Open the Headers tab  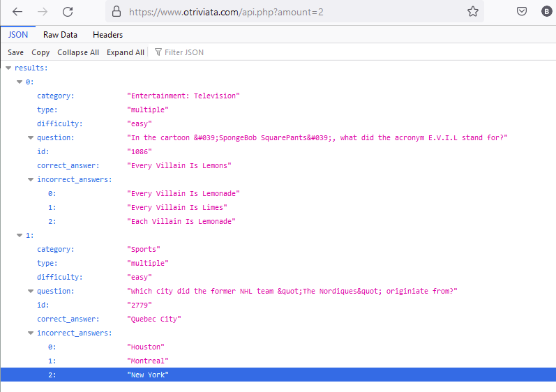[x=108, y=35]
